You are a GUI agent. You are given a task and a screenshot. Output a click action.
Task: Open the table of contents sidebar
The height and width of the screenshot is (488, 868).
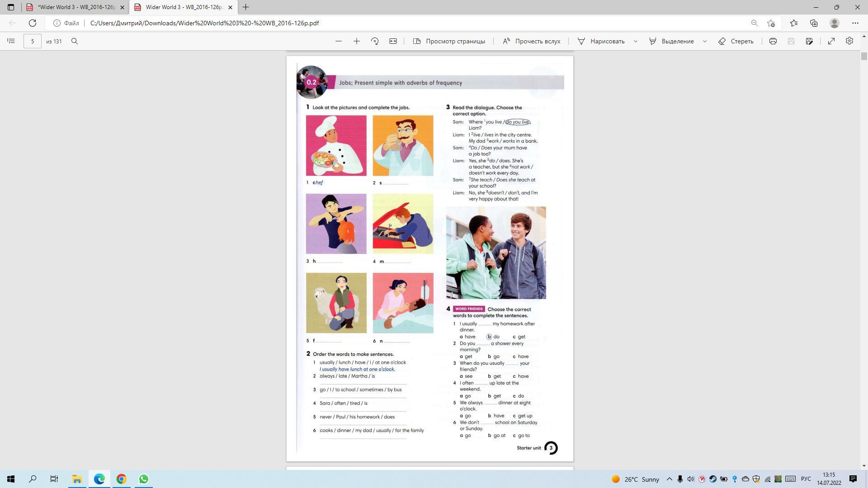click(11, 41)
